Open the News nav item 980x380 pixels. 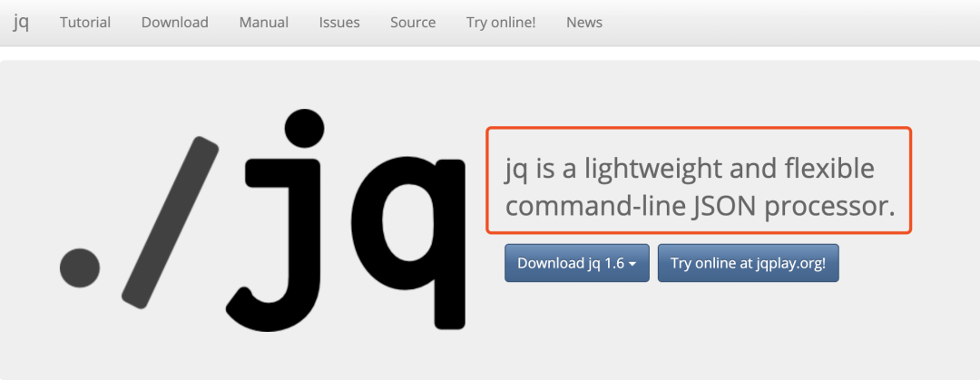[584, 23]
